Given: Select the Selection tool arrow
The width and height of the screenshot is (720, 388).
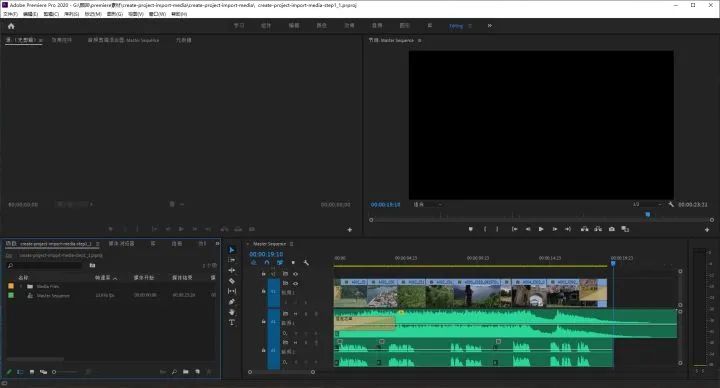Looking at the screenshot, I should [x=231, y=250].
